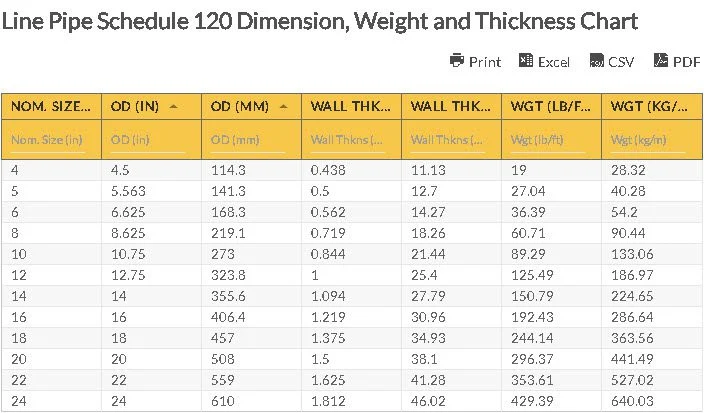Image resolution: width=708 pixels, height=413 pixels.
Task: Sort by WGT (KG/... column header
Action: 649,106
